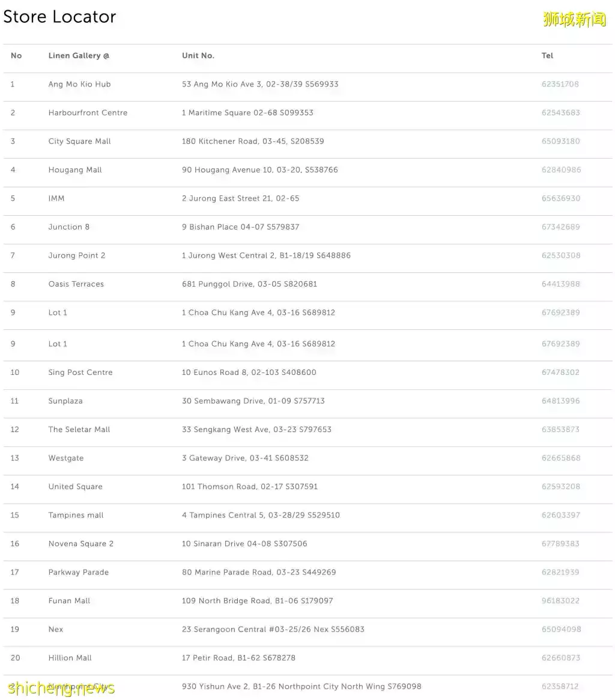
Task: Click the Hillion Mall phone number 62660873
Action: pos(560,658)
